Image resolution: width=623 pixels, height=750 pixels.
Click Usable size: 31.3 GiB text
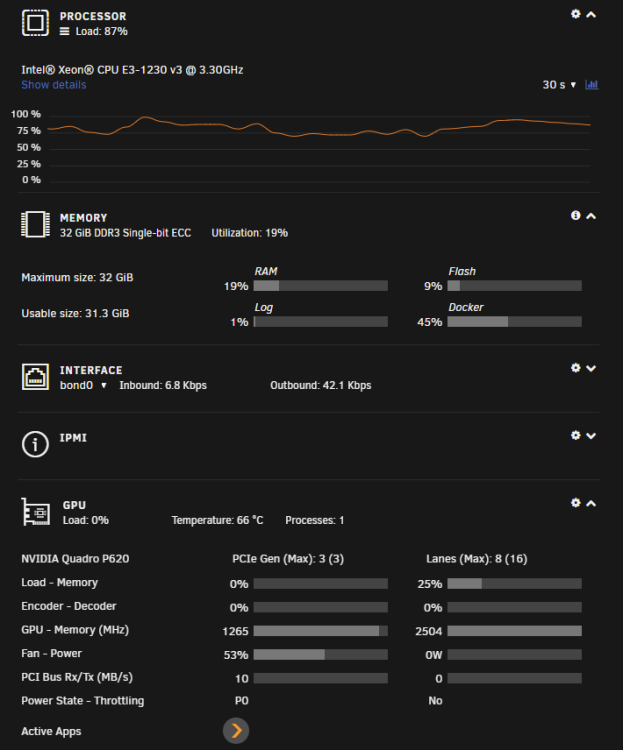[x=75, y=313]
